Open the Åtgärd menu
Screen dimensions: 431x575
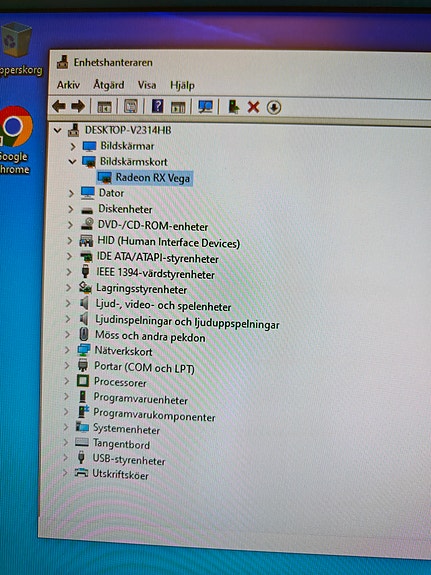coord(109,85)
